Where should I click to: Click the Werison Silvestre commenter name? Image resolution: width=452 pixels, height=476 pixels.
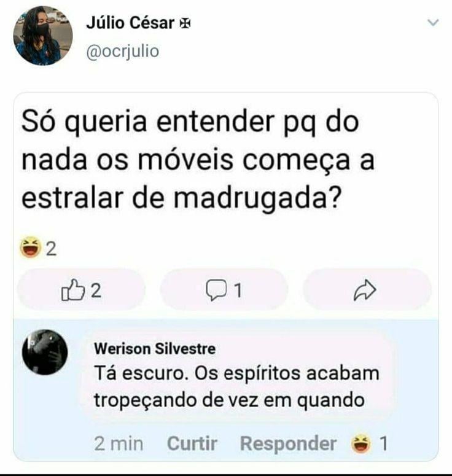[x=155, y=348]
